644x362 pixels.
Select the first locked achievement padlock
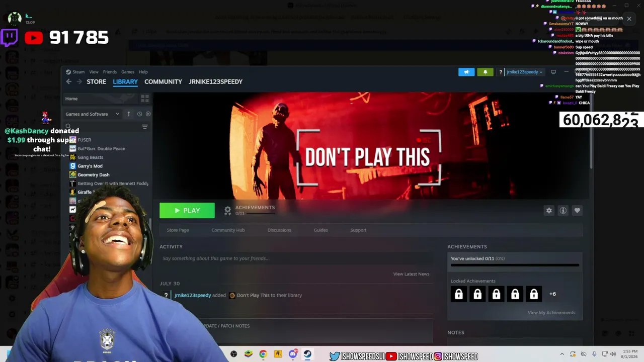click(x=459, y=294)
